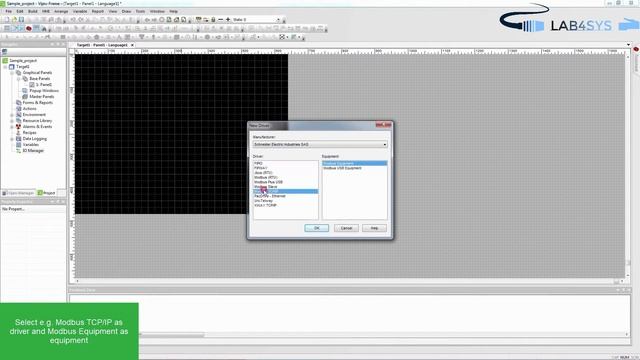Viewport: 640px width, 360px height.
Task: Click the canvas horizontal scrollbar right arrow
Action: pos(622,281)
